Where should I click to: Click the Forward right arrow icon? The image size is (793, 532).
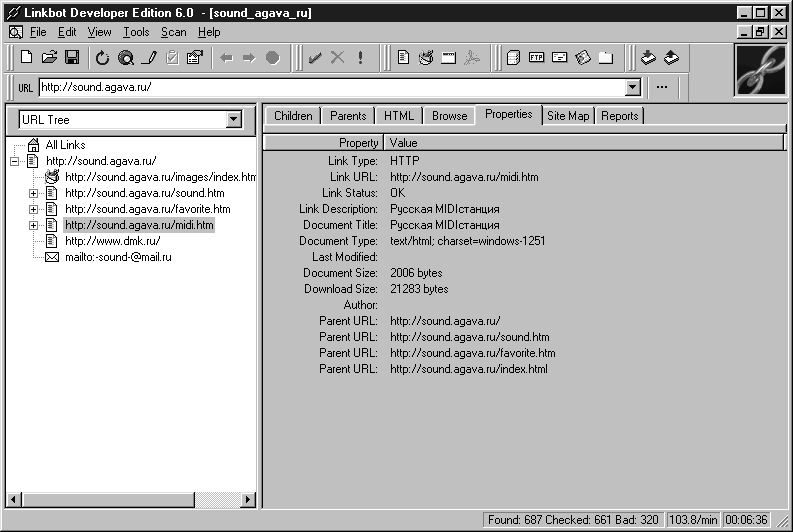(249, 58)
